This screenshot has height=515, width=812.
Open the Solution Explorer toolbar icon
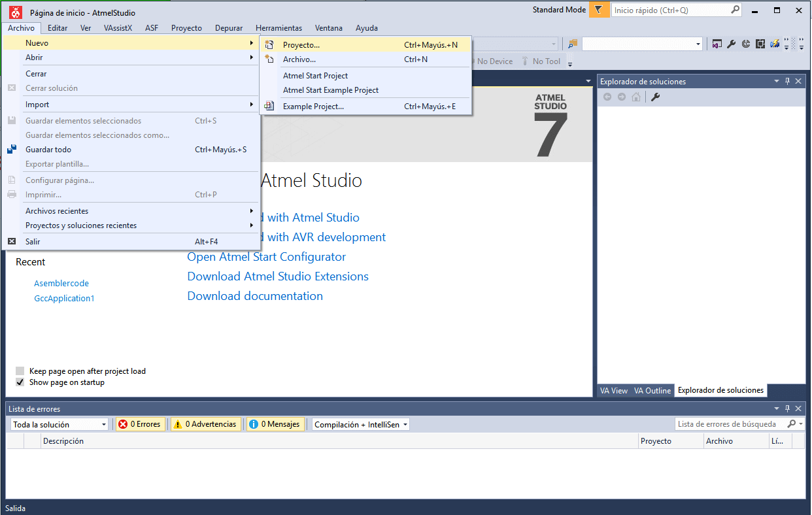click(x=717, y=44)
